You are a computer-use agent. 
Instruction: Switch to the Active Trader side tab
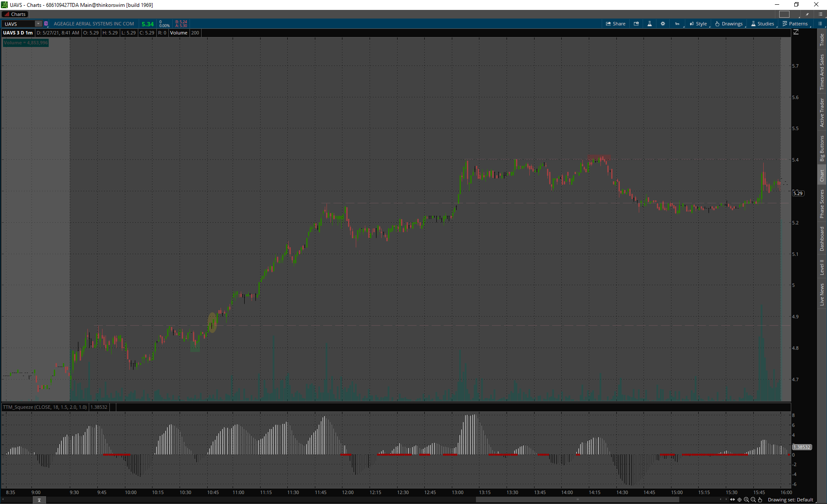click(x=822, y=112)
